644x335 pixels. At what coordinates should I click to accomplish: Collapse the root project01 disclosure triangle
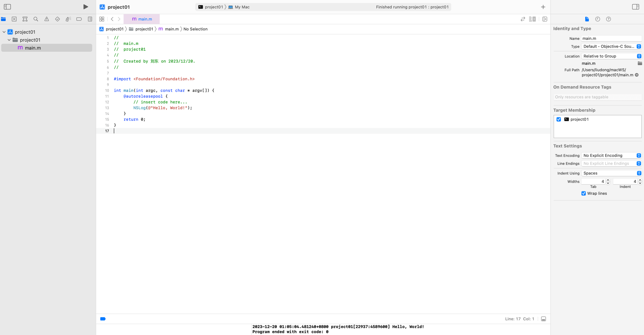click(4, 32)
